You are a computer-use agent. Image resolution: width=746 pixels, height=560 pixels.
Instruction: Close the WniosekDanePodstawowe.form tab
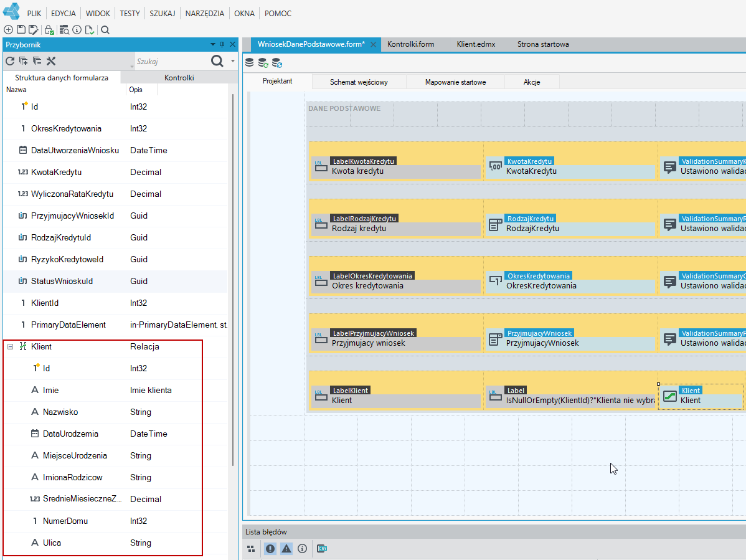(x=374, y=44)
